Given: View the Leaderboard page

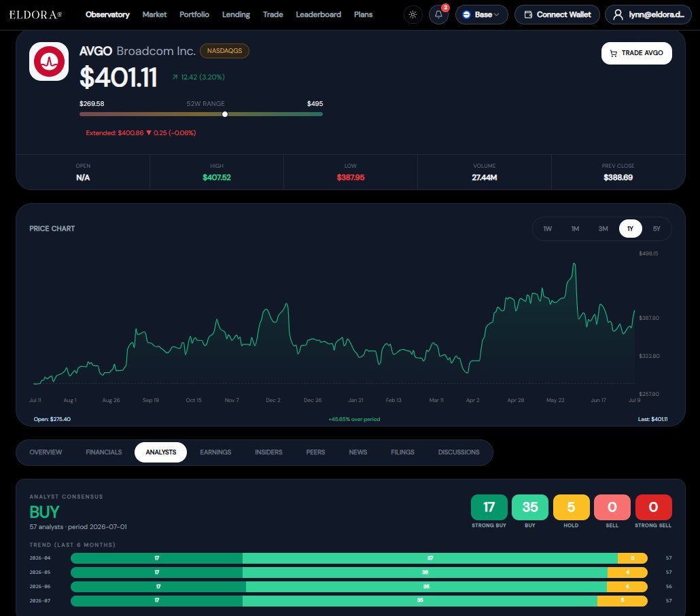Looking at the screenshot, I should [x=318, y=15].
